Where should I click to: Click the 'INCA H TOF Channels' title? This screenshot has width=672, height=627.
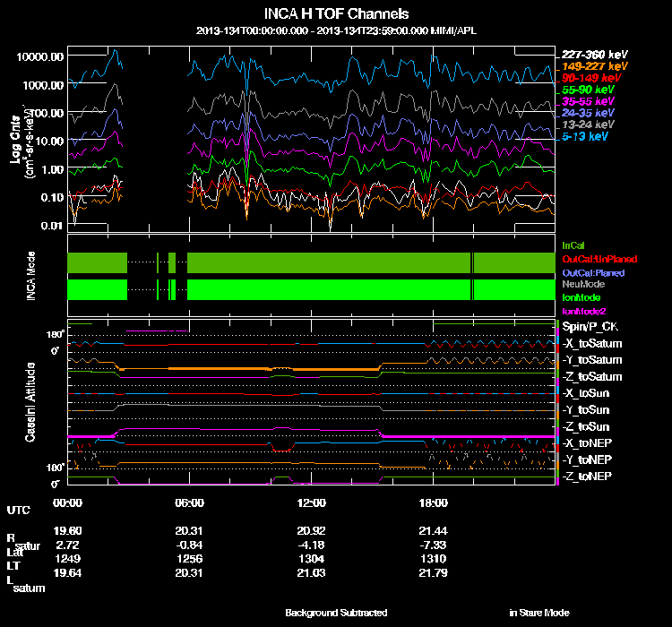(x=336, y=13)
